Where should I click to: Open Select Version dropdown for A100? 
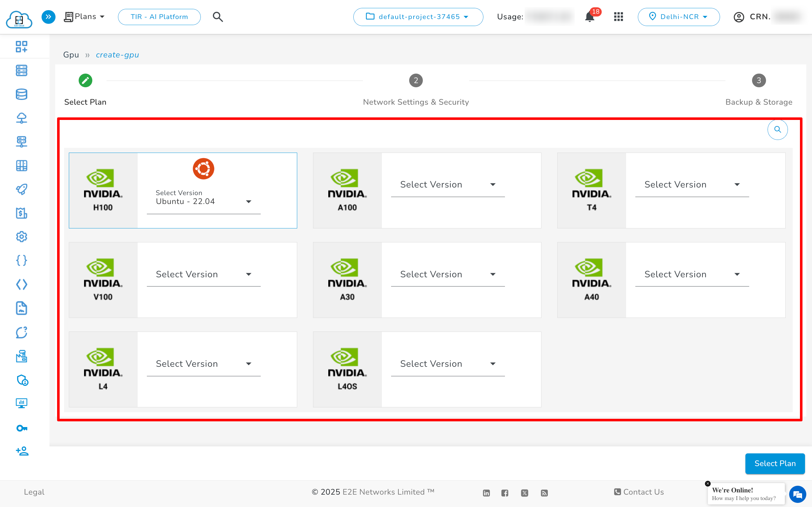[448, 184]
